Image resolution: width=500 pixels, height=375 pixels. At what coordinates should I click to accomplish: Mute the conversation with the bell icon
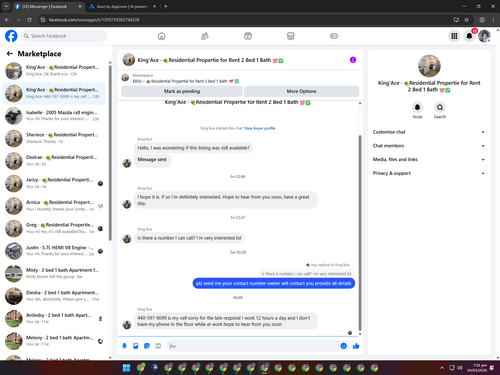click(x=417, y=107)
